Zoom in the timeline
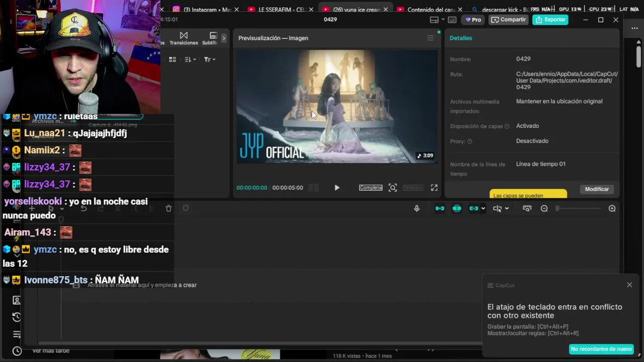The height and width of the screenshot is (362, 644). (x=612, y=208)
